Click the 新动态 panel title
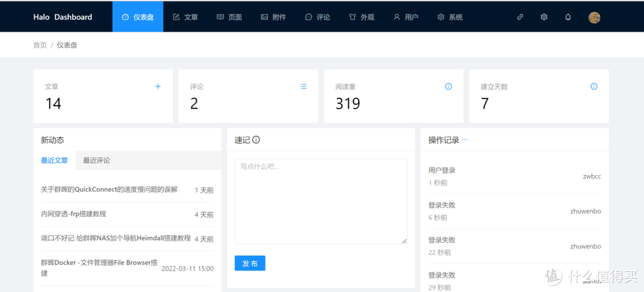This screenshot has height=292, width=644. [x=52, y=140]
